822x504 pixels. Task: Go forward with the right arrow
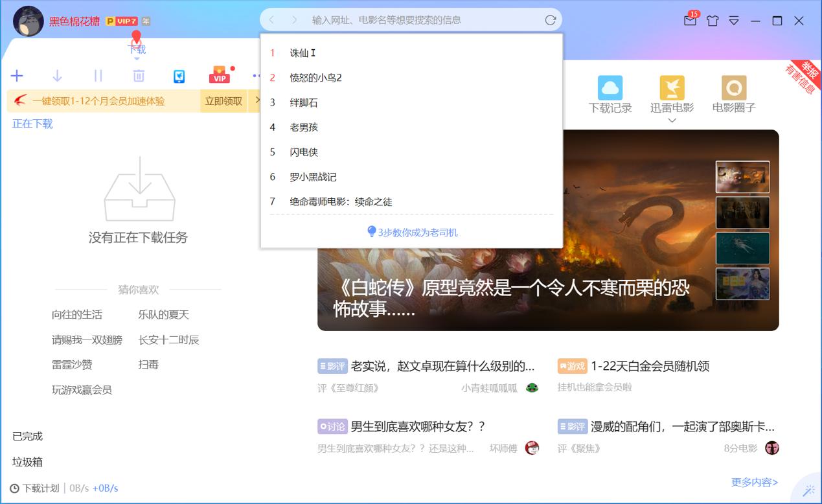click(x=295, y=20)
